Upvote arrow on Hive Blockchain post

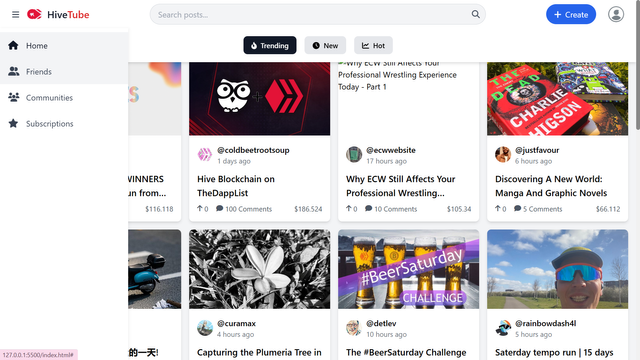[x=200, y=208]
